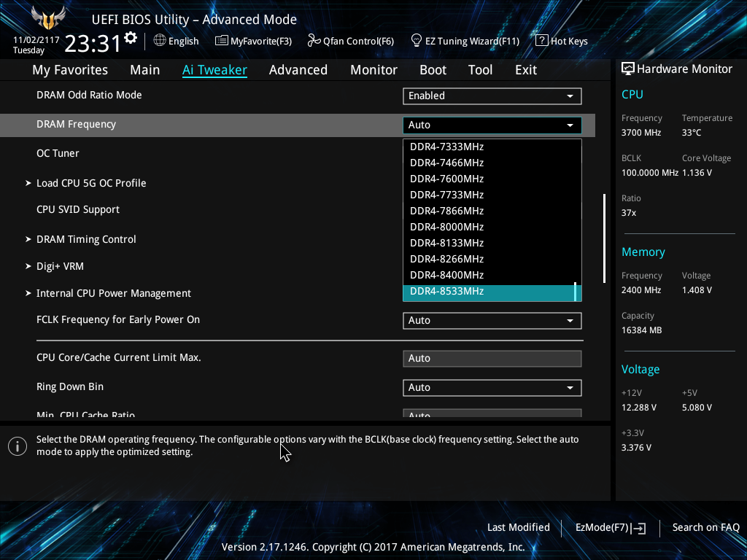The image size is (747, 560).
Task: Select DDR4-7333MHz from the list
Action: pos(492,147)
